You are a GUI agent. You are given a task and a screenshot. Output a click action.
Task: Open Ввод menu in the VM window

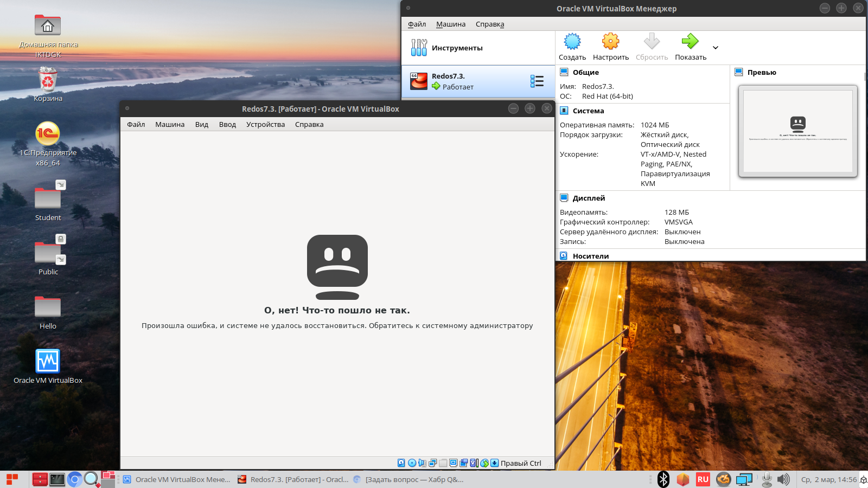click(x=227, y=124)
